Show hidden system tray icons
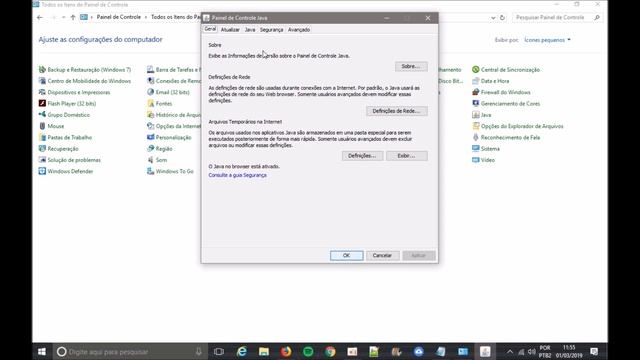Screen dimensions: 640x360 (510, 351)
